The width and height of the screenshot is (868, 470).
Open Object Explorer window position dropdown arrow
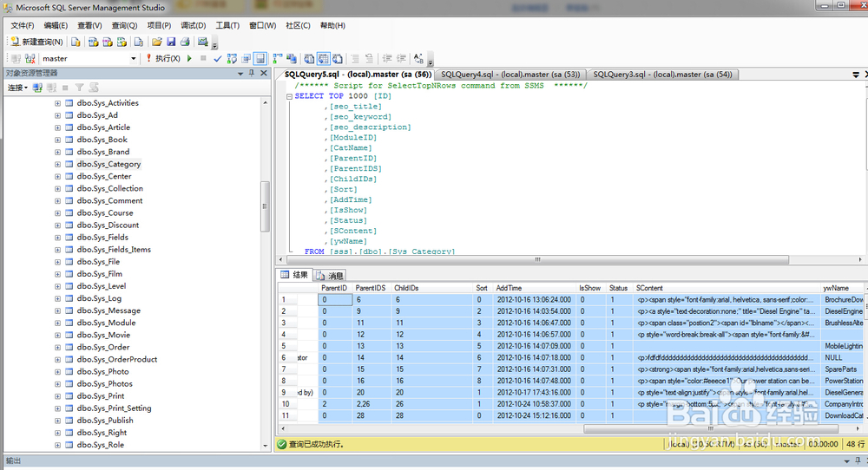pyautogui.click(x=240, y=73)
